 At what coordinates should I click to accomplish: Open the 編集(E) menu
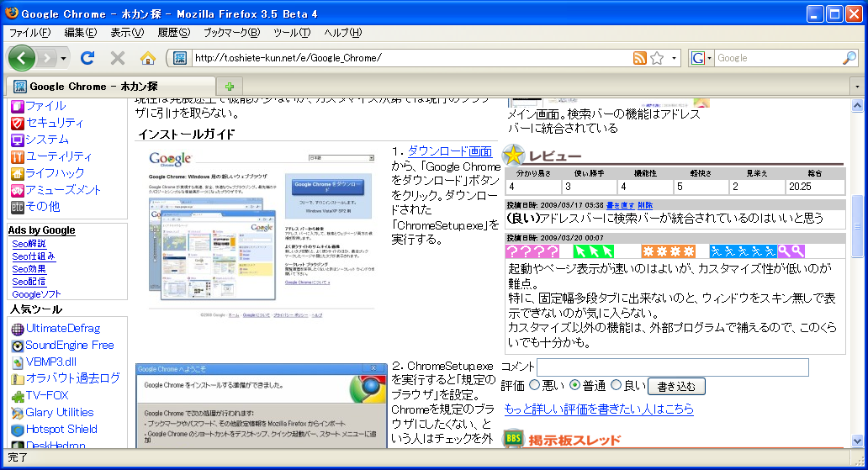80,33
